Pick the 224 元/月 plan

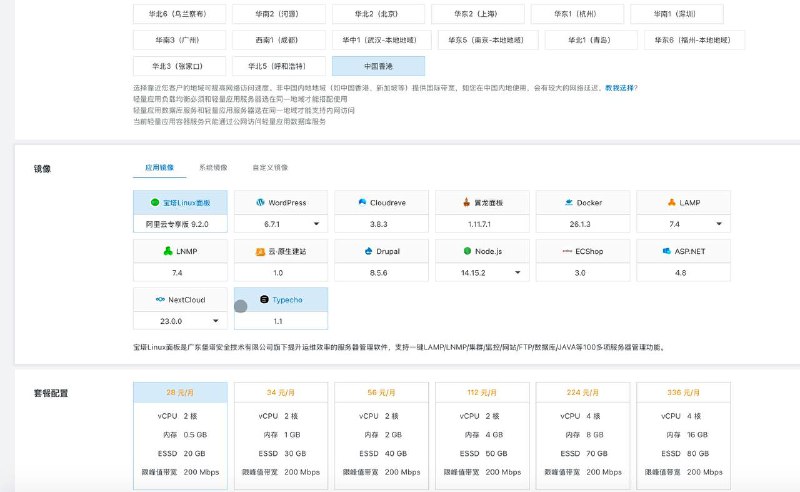point(583,436)
